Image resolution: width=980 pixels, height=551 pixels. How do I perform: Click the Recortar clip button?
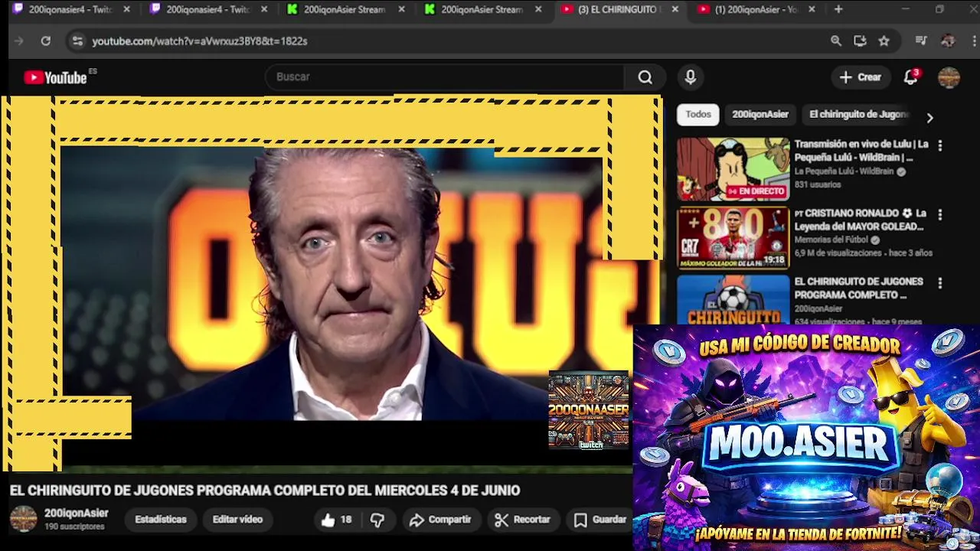(x=523, y=520)
